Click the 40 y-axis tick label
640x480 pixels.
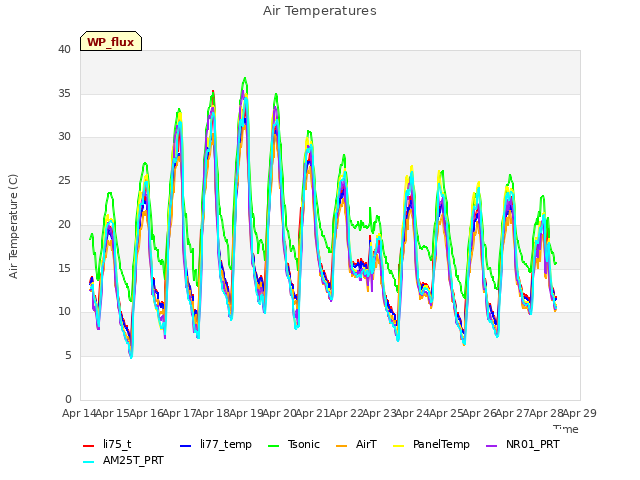pyautogui.click(x=64, y=50)
